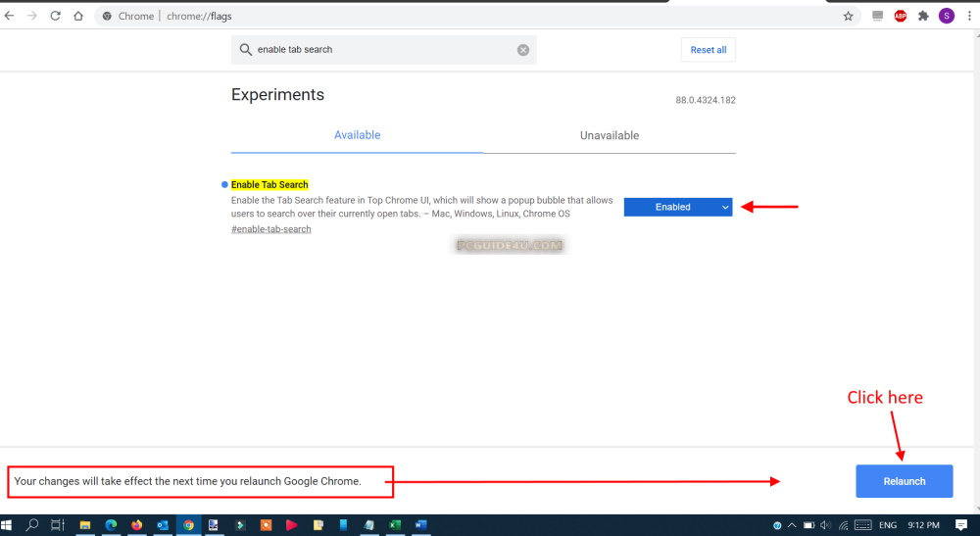Go to Chrome home page icon
The image size is (980, 536).
(78, 16)
